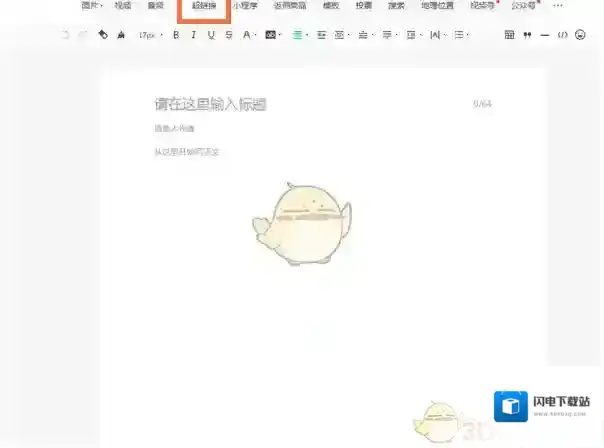Screen dimensions: 604x448
Task: Insert a blockquote with the quote icon
Action: [527, 35]
